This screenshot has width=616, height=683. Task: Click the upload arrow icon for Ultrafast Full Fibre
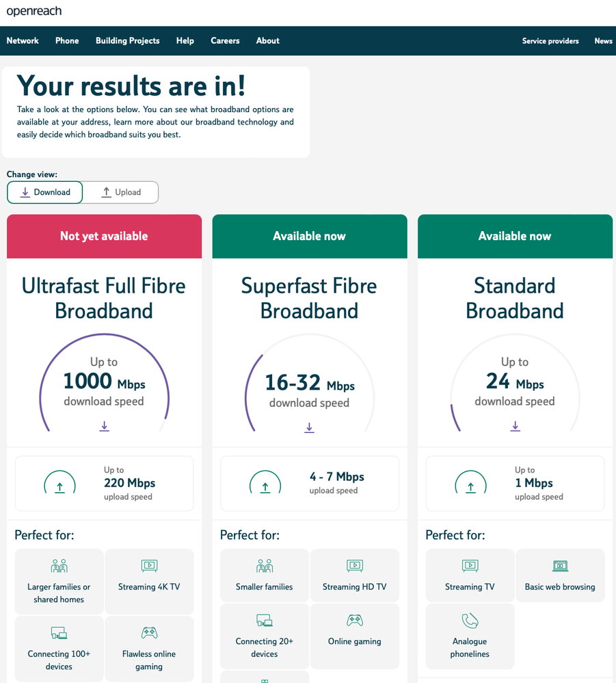59,486
